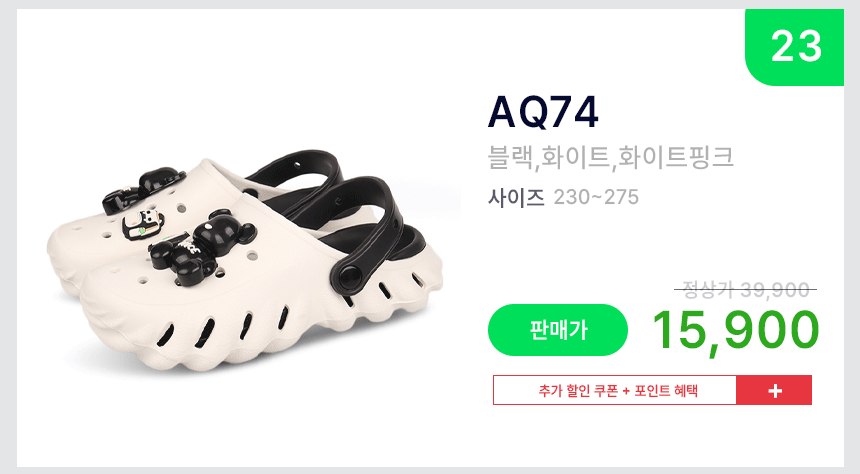Select the 블랙,화이트,화이트핑크 color text
The image size is (860, 474).
click(610, 157)
